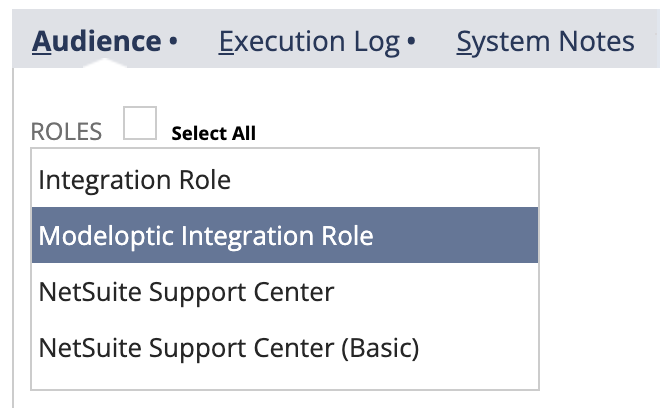Viewport: 660px width, 408px height.
Task: Tick the Select All roles checkbox
Action: tap(140, 125)
